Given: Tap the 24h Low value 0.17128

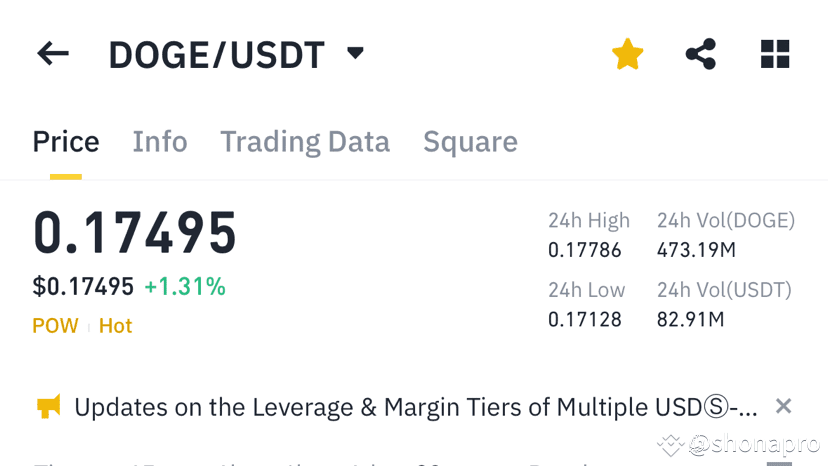Looking at the screenshot, I should point(585,320).
